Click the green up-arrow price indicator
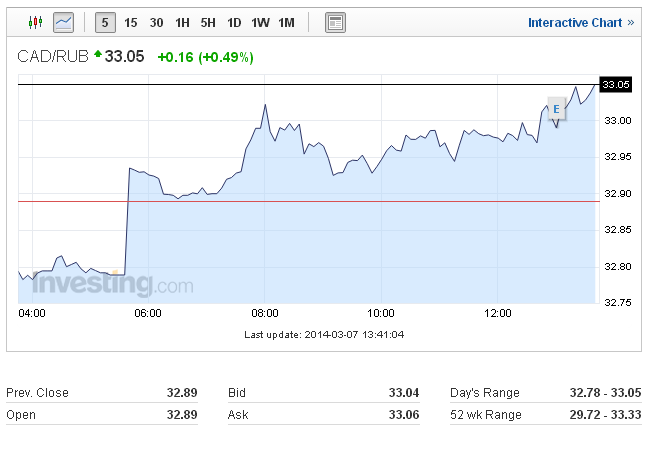The image size is (651, 457). coord(98,56)
